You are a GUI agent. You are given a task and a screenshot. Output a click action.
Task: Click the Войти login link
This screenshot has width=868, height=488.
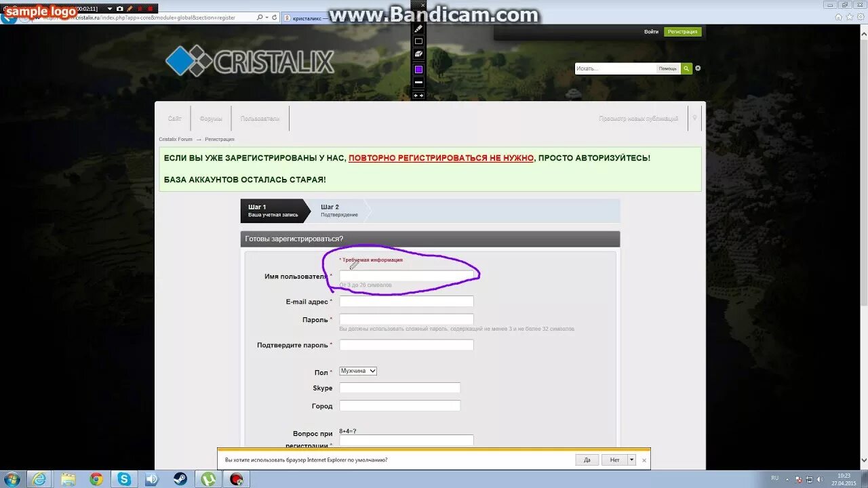pyautogui.click(x=651, y=32)
